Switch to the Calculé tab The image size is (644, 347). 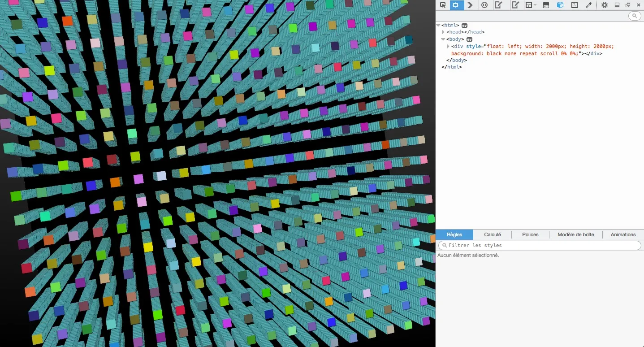pos(493,234)
